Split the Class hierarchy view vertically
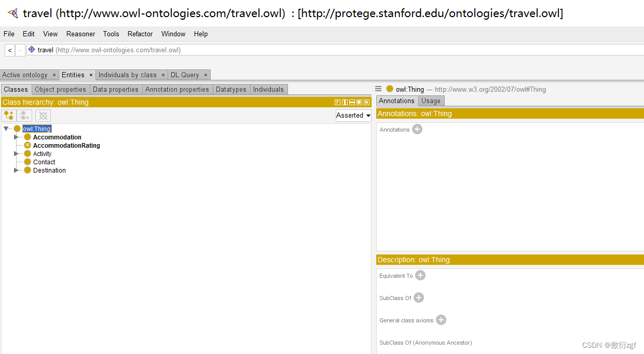 pos(345,102)
